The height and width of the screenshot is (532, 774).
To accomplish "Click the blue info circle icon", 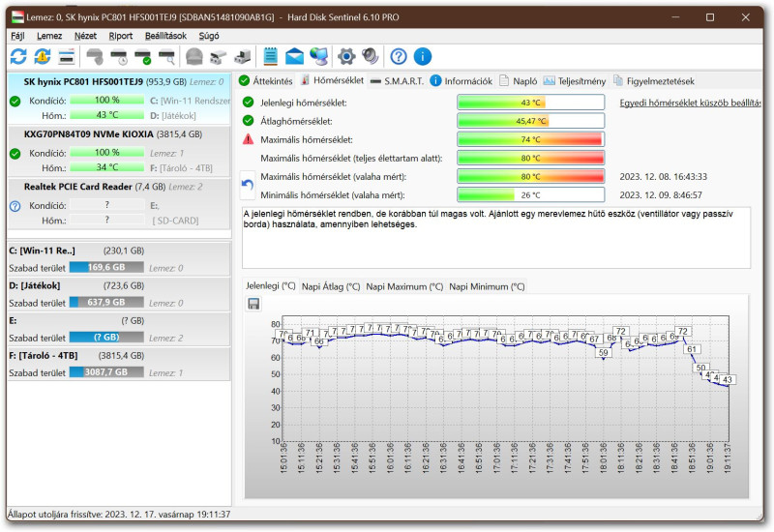I will click(x=423, y=57).
